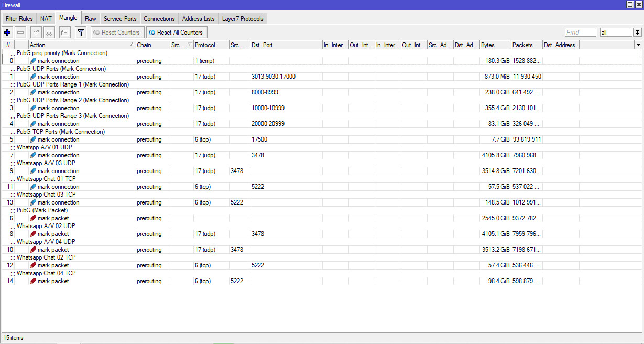This screenshot has width=644, height=344.
Task: Click the '17500' Dst. Port cell
Action: point(286,139)
